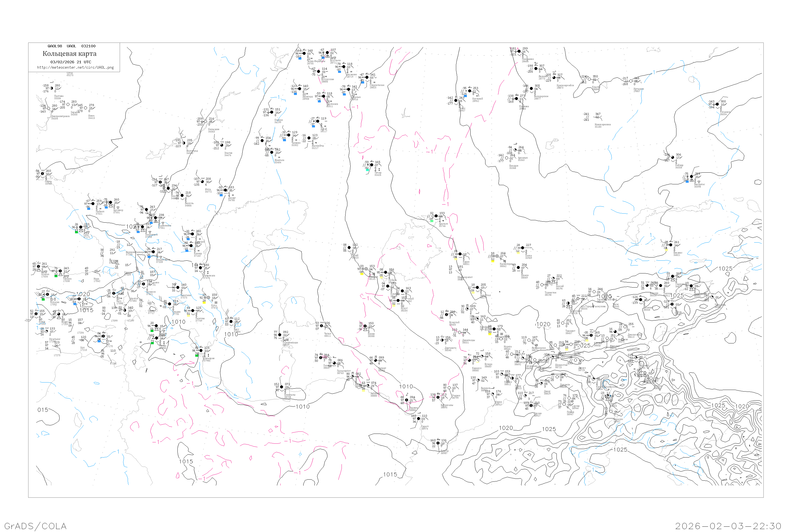Click the Чагыл station half-filled circle
798x532 pixels.
tap(321, 326)
